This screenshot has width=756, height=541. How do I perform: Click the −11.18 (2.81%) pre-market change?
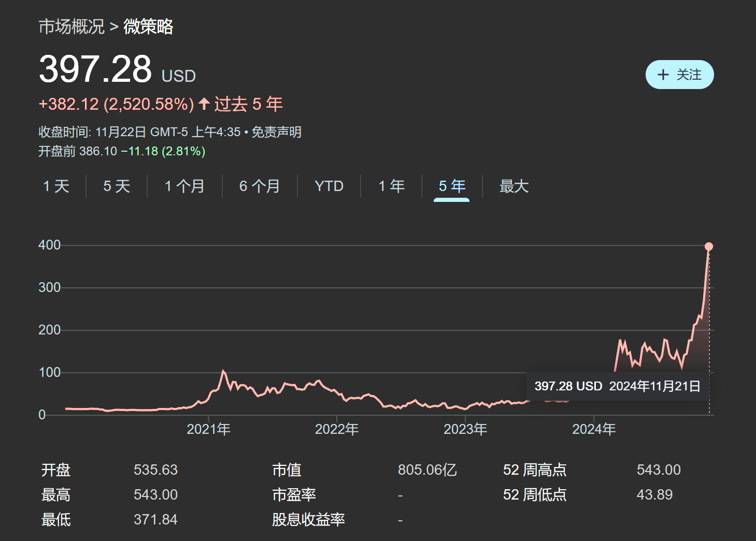163,151
